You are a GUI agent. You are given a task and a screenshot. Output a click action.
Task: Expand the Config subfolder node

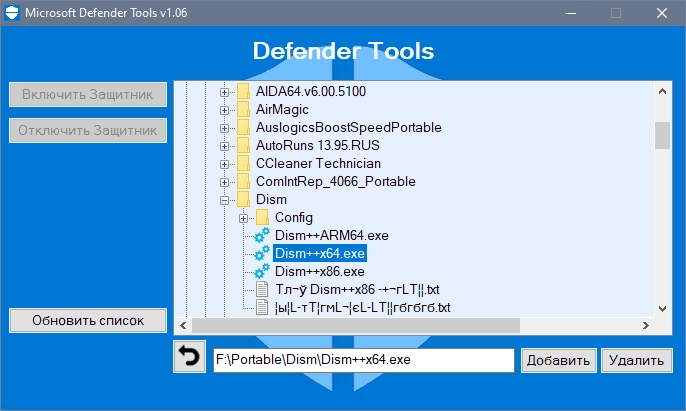(x=243, y=218)
